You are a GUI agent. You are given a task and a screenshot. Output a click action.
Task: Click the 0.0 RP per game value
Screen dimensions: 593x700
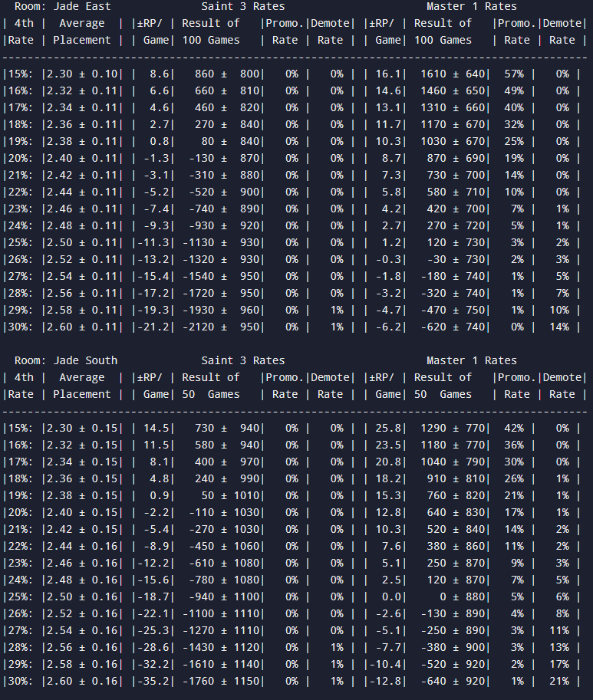coord(391,596)
